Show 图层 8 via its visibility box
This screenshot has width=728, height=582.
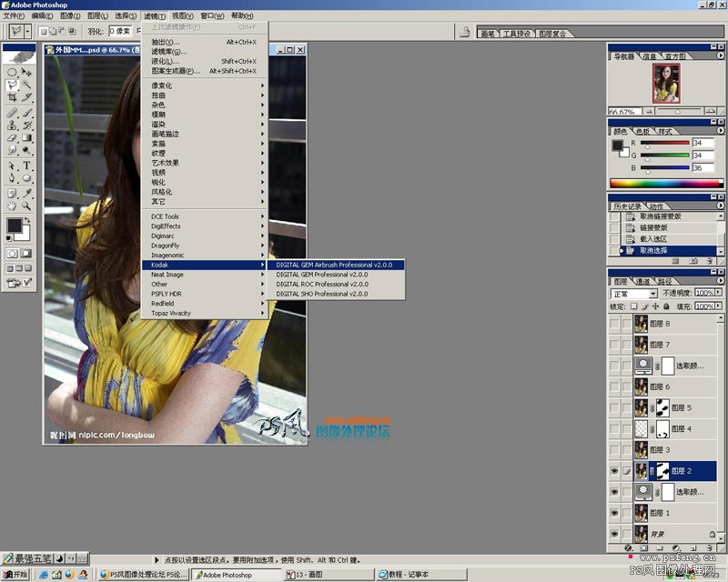614,324
